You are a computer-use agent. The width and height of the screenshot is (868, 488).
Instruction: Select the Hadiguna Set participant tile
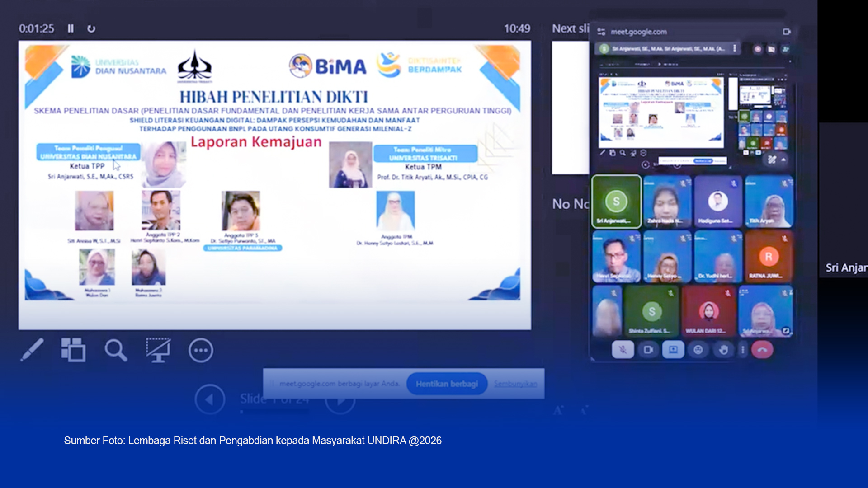coord(718,202)
